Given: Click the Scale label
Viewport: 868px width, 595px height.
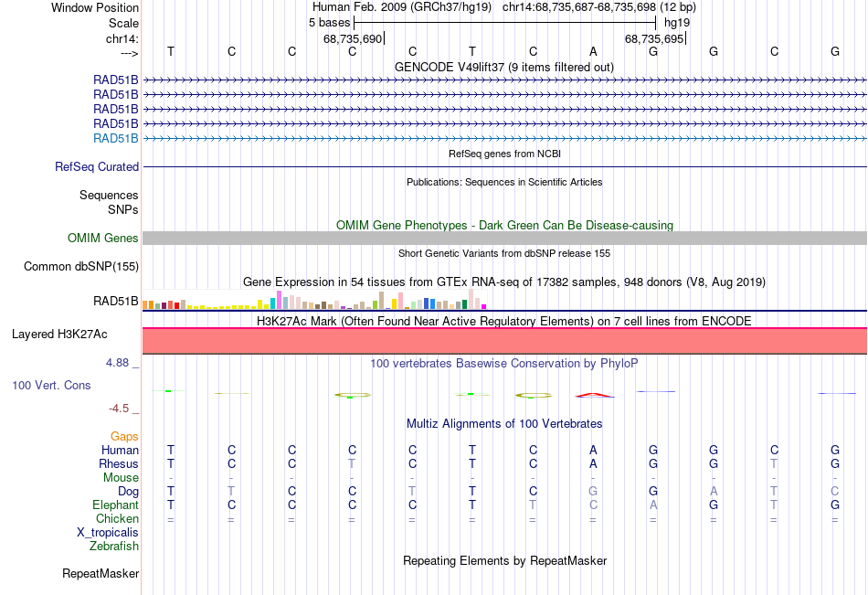Looking at the screenshot, I should (x=123, y=23).
